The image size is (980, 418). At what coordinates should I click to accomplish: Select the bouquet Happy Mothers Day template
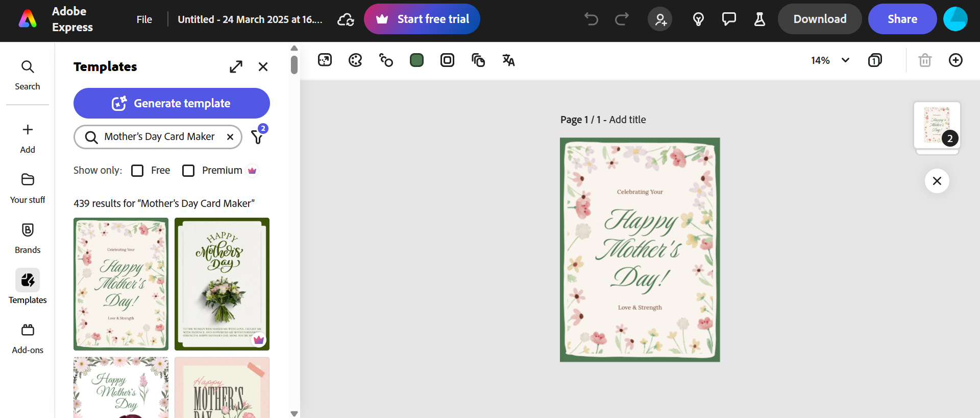pyautogui.click(x=222, y=284)
